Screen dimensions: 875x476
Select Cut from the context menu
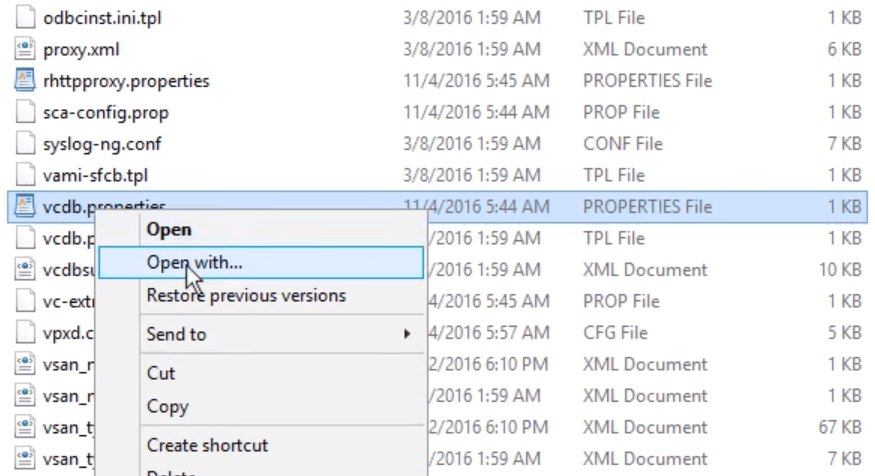(x=161, y=373)
